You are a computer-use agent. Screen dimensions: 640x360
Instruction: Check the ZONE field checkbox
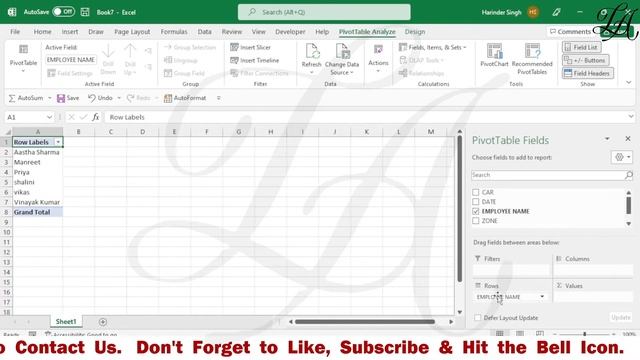coord(476,221)
